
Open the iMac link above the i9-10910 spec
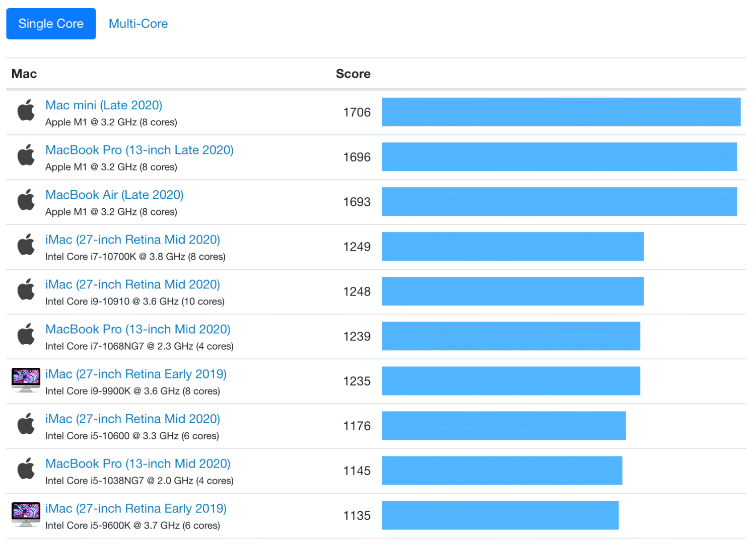click(132, 284)
